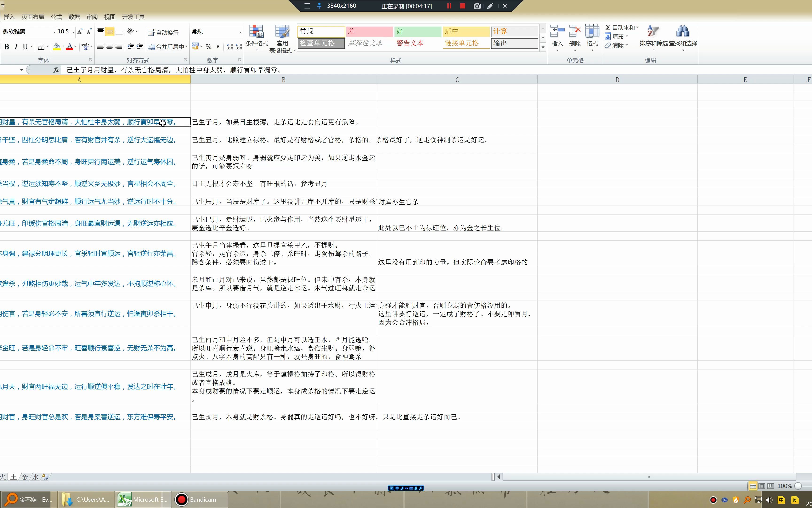Apply 差 cell style
This screenshot has height=508, width=812.
tap(369, 31)
